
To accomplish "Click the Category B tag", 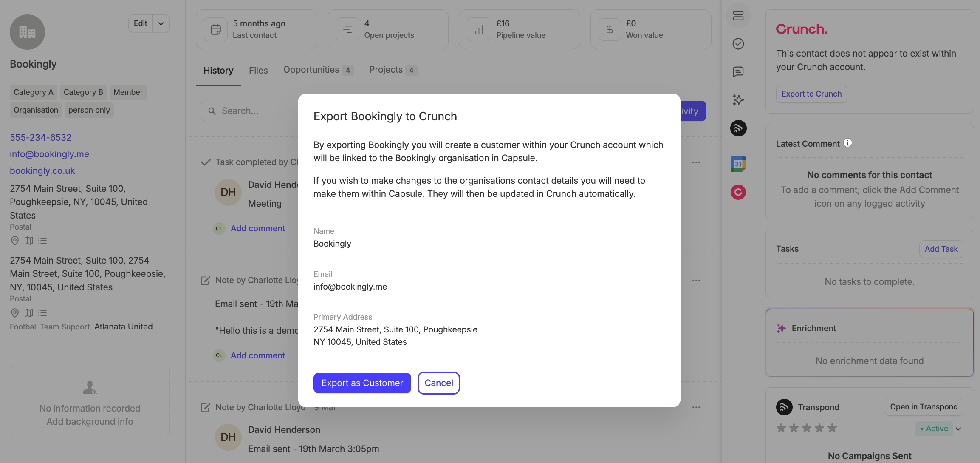I will coord(83,92).
